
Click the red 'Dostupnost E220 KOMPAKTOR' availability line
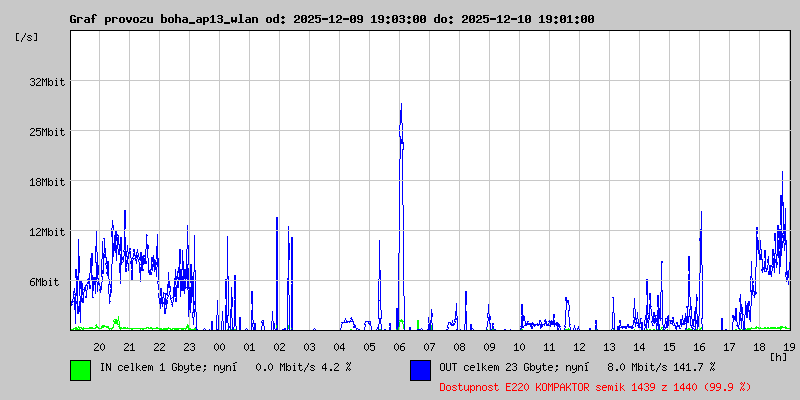click(x=595, y=388)
